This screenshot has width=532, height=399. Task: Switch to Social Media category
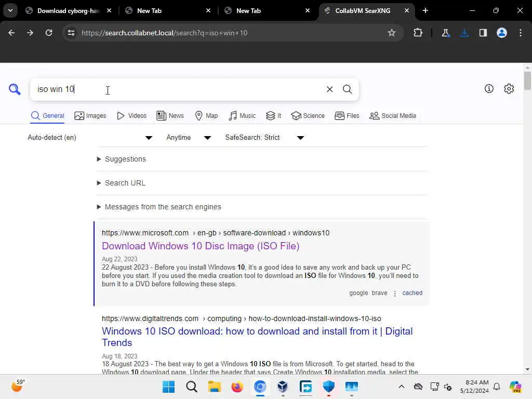tap(393, 116)
